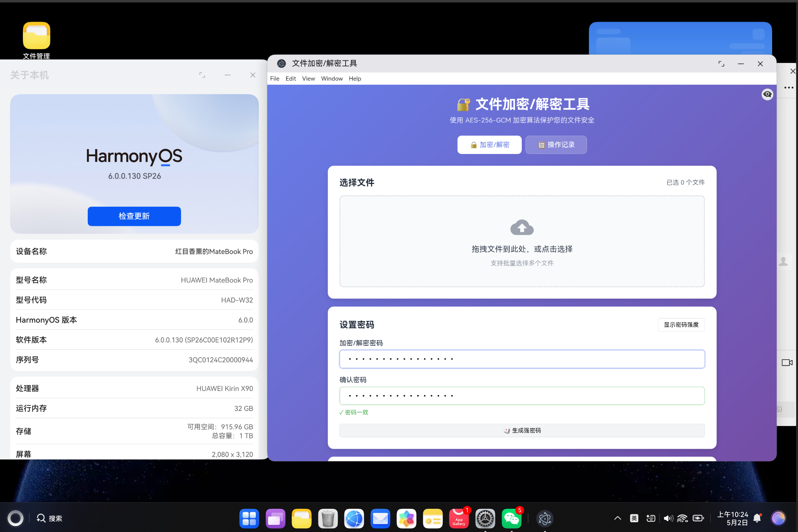Close the 文件加密/解密工具 window
This screenshot has width=798, height=532.
pos(760,64)
